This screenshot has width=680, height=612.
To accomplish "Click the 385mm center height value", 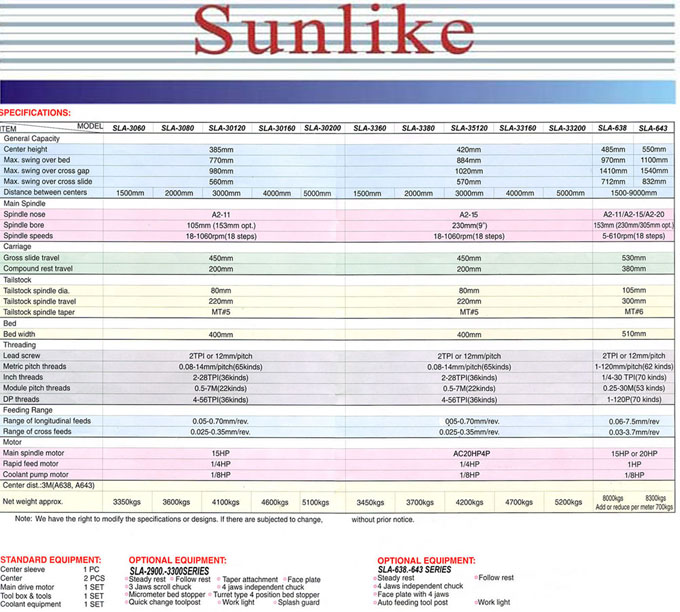I will 222,150.
